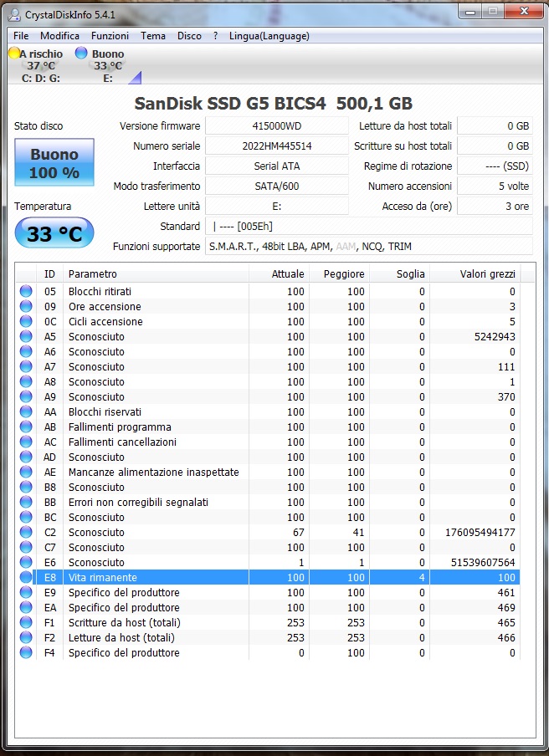Click the transfer mode field SATA/600

coord(277,186)
